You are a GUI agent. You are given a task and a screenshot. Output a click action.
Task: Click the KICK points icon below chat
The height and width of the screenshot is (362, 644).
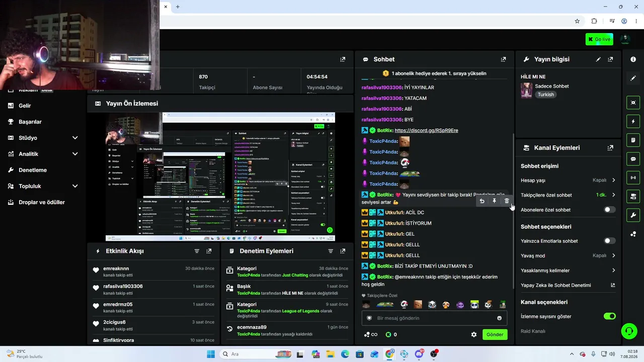pos(388,334)
